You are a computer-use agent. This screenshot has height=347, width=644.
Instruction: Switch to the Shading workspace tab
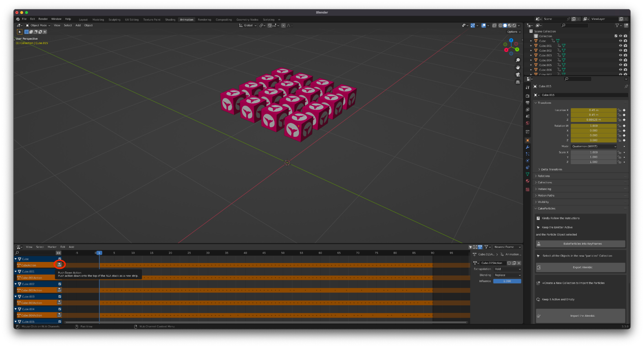point(170,20)
